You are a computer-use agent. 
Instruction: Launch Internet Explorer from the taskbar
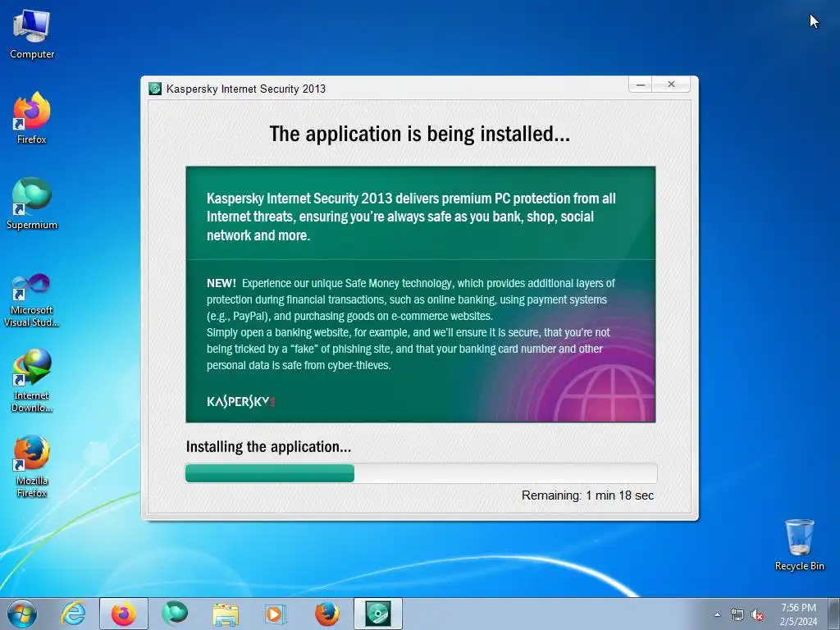pyautogui.click(x=73, y=614)
